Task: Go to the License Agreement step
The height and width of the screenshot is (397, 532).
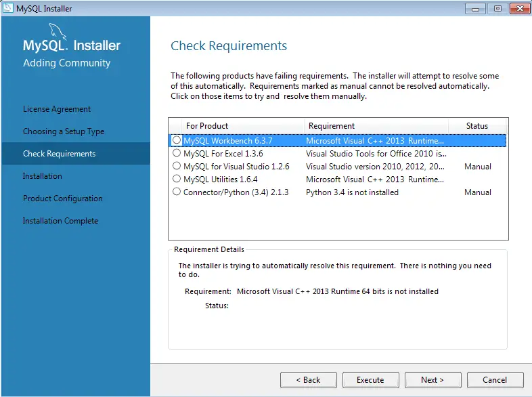Action: coord(57,109)
